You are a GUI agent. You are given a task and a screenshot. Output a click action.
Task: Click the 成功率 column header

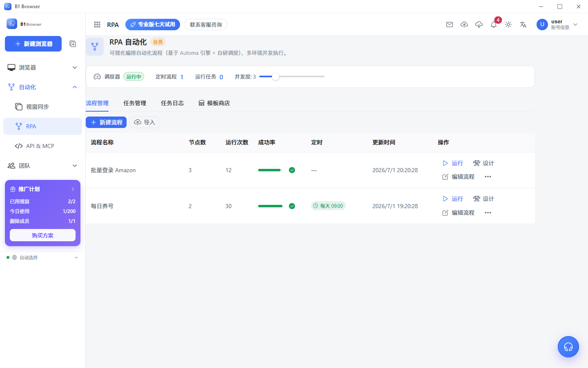tap(267, 142)
